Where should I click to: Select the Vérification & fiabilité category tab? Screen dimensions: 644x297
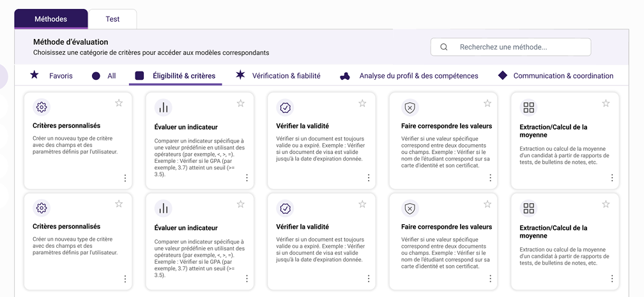tap(279, 76)
